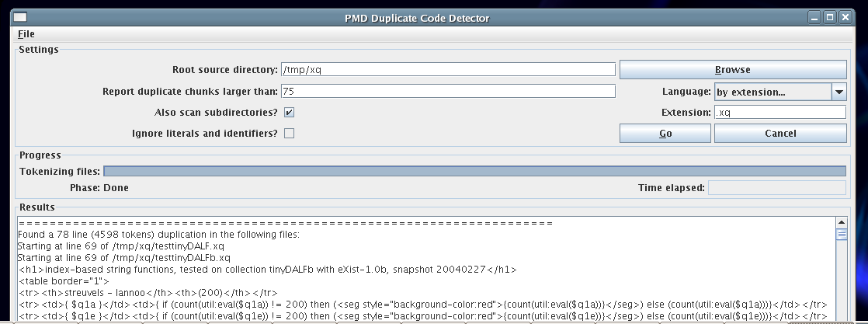
Task: Start the scan with Go
Action: click(665, 134)
